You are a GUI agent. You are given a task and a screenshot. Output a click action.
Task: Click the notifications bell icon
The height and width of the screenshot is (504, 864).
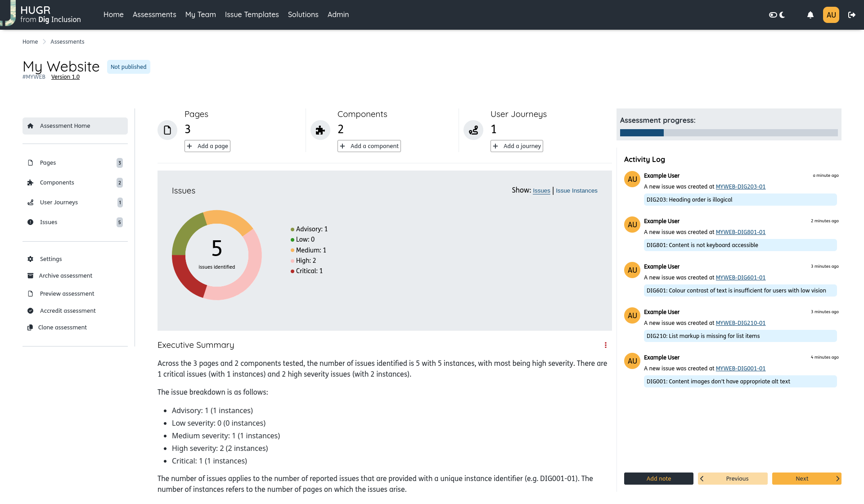tap(810, 15)
